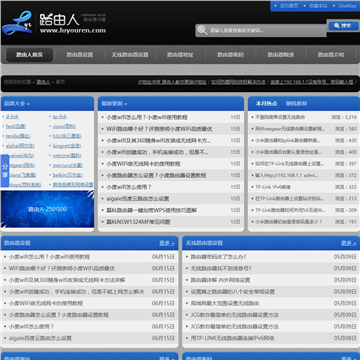Open the 无线路由器找不到信号 article
The image size is (360, 360).
click(221, 268)
